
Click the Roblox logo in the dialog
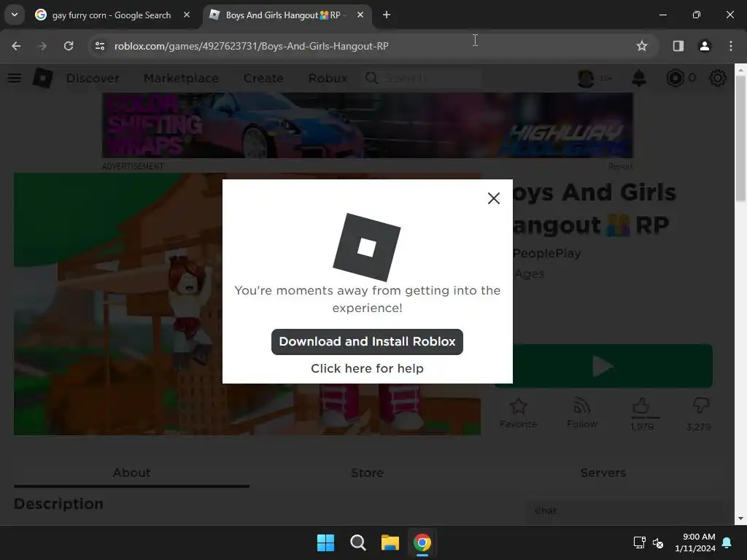coord(367,247)
